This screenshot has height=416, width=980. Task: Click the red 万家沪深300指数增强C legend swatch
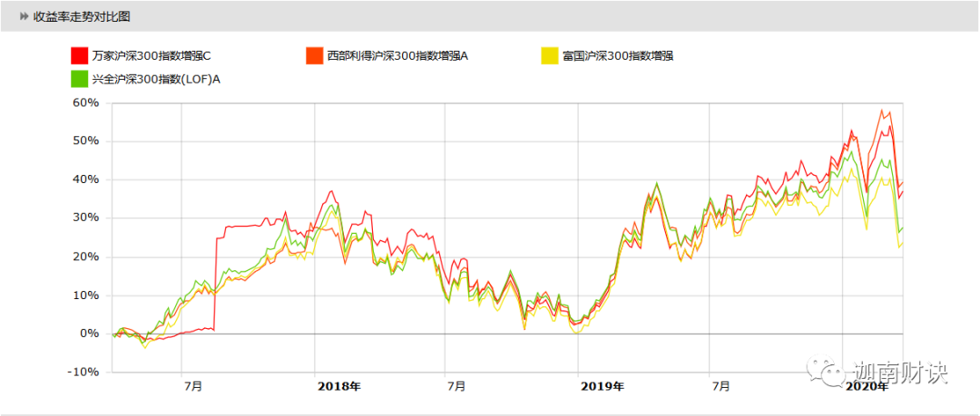79,55
